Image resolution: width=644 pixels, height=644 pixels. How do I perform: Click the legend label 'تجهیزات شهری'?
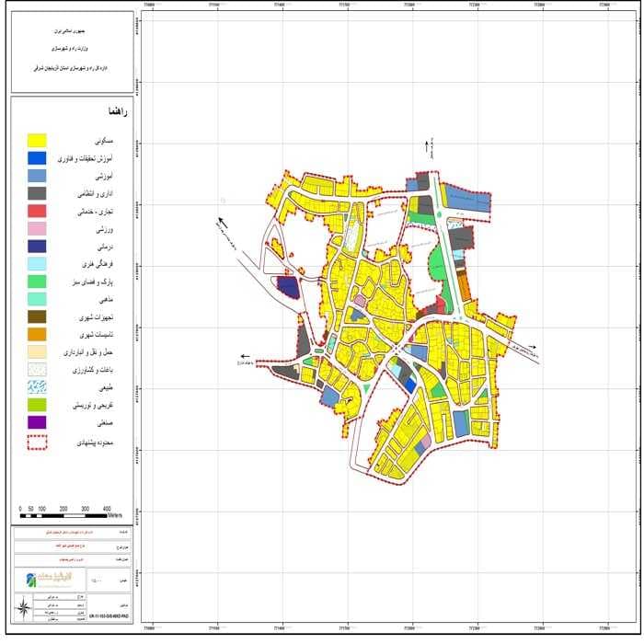(x=96, y=317)
